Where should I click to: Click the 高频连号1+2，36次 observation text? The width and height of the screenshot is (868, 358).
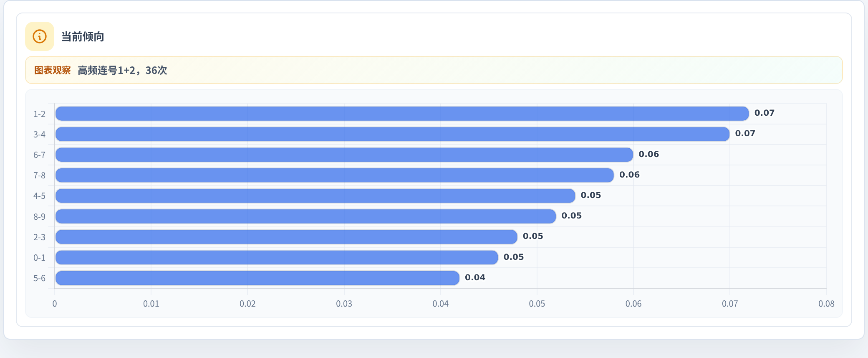pos(122,70)
